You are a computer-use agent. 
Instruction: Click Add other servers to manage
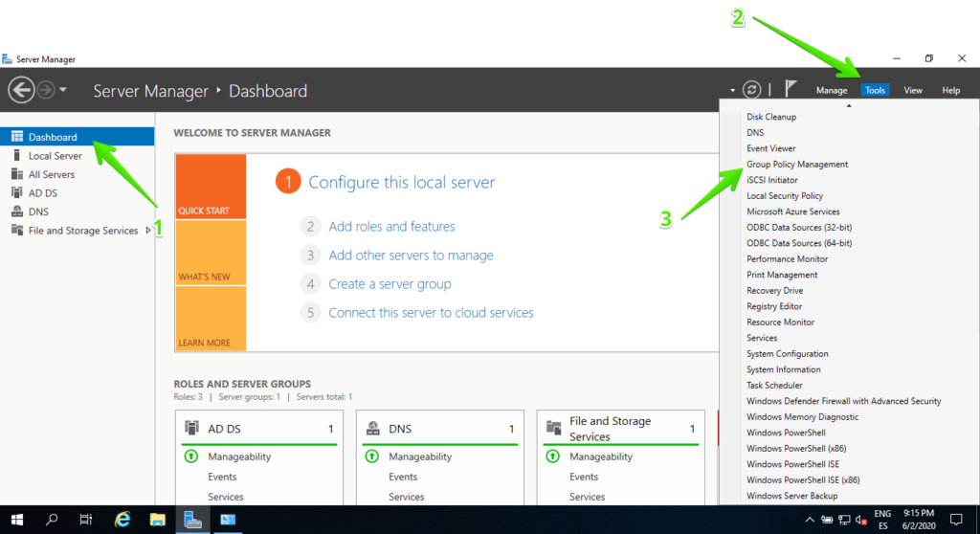tap(411, 256)
